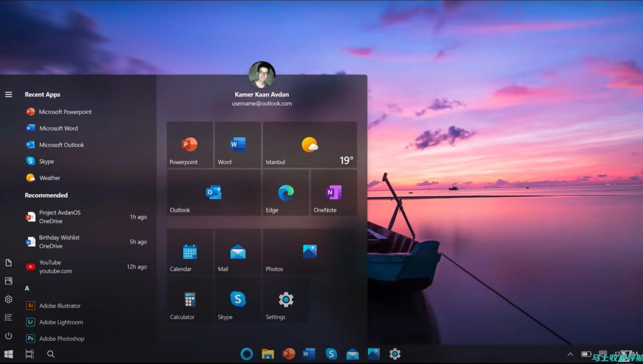
Task: Click the Power icon in Start sidebar
Action: tap(9, 336)
